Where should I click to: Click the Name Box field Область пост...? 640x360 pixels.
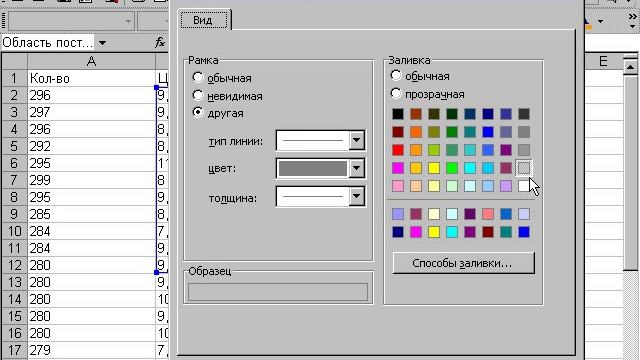point(48,42)
